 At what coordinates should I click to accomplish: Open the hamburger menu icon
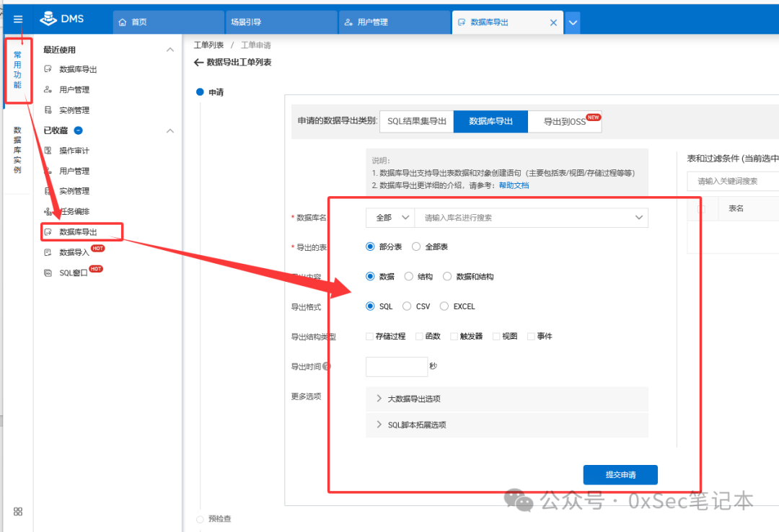(x=18, y=19)
